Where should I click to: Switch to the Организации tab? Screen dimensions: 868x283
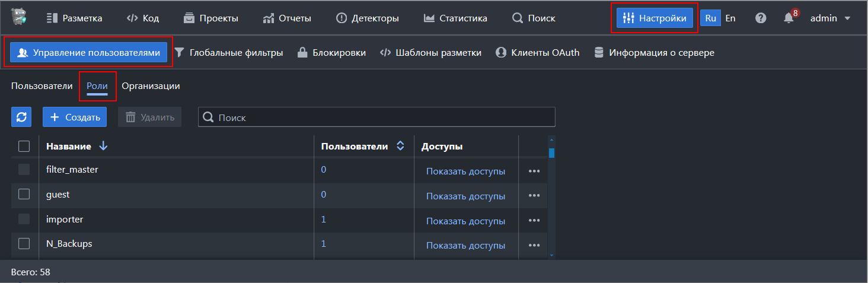pyautogui.click(x=151, y=86)
